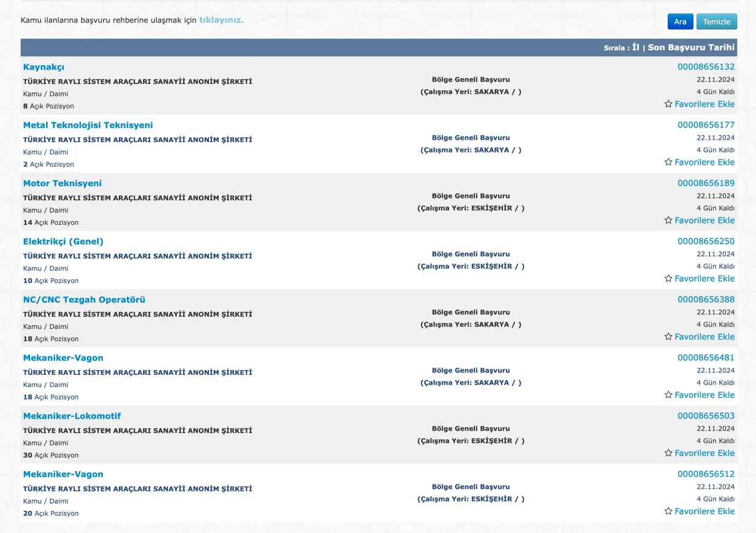
Task: Open the Motor Teknisyeni listing
Action: pos(62,183)
